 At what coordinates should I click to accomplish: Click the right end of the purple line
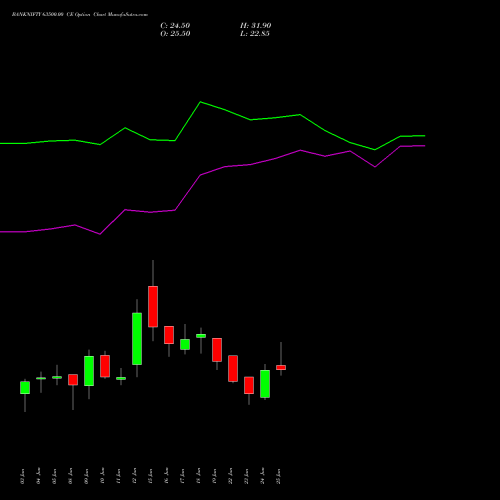click(x=424, y=146)
